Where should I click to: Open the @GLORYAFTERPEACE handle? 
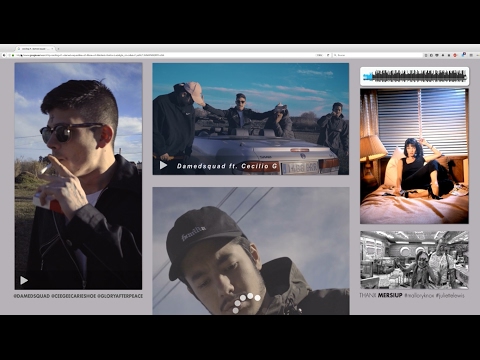click(x=120, y=296)
